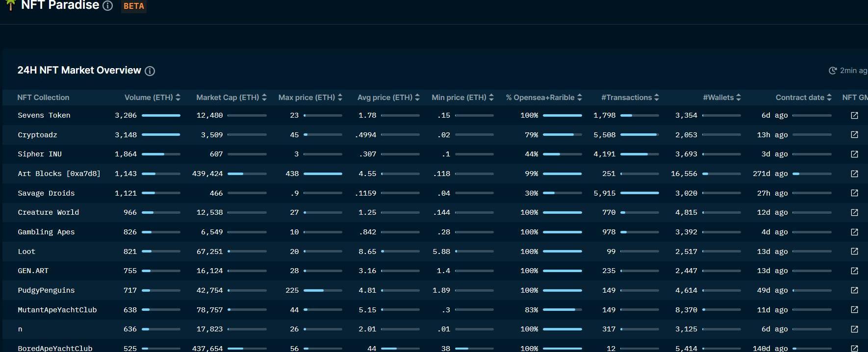Viewport: 868px width, 352px height.
Task: Open external link icon for Creature World
Action: coord(854,212)
